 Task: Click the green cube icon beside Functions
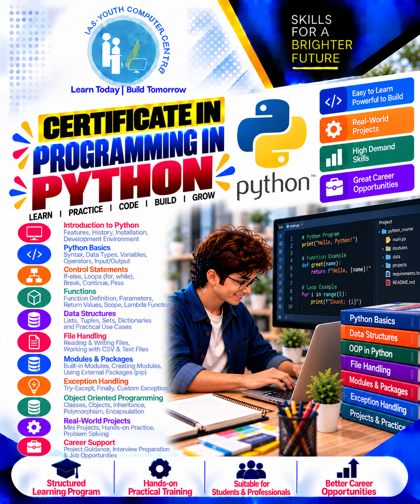(34, 298)
